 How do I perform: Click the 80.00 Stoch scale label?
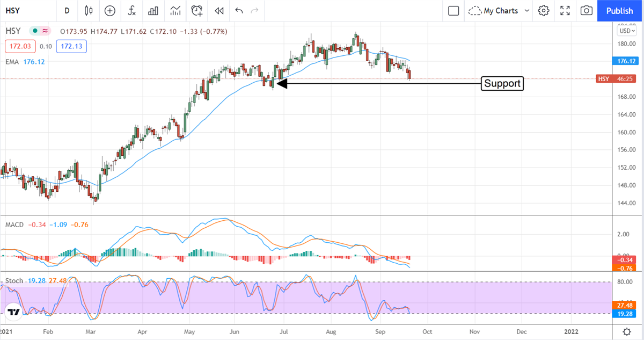click(x=625, y=281)
